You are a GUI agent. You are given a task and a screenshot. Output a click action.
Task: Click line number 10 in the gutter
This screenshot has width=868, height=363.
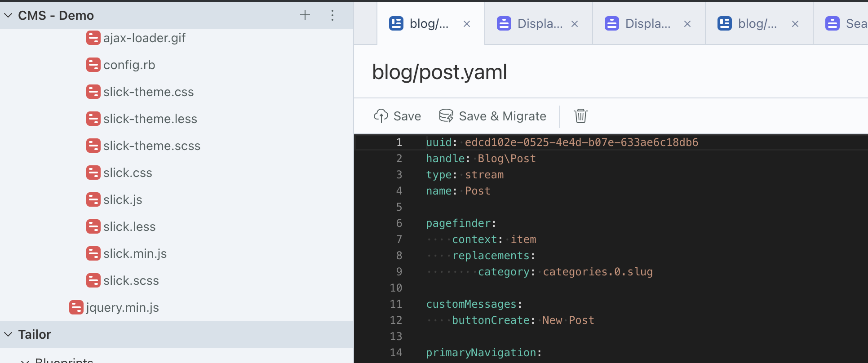396,288
